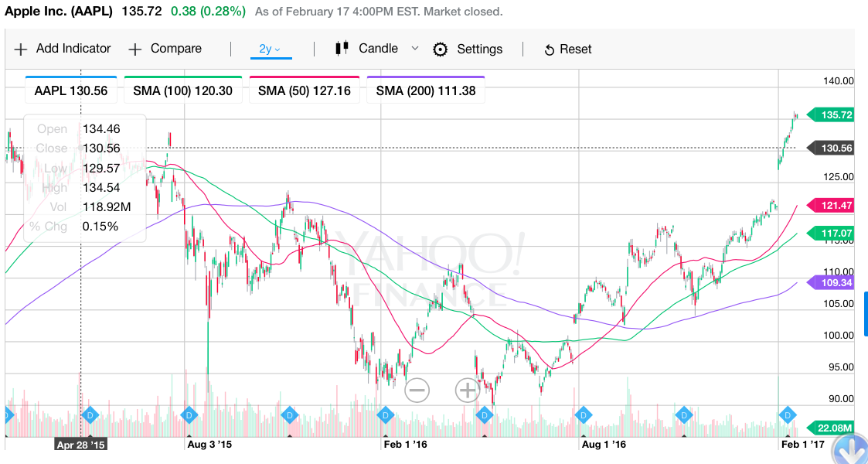868x464 pixels.
Task: Click the Reset circular arrow icon
Action: point(549,50)
